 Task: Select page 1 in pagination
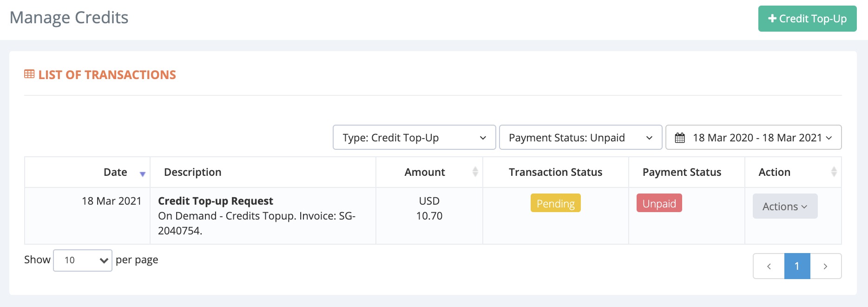pos(797,267)
